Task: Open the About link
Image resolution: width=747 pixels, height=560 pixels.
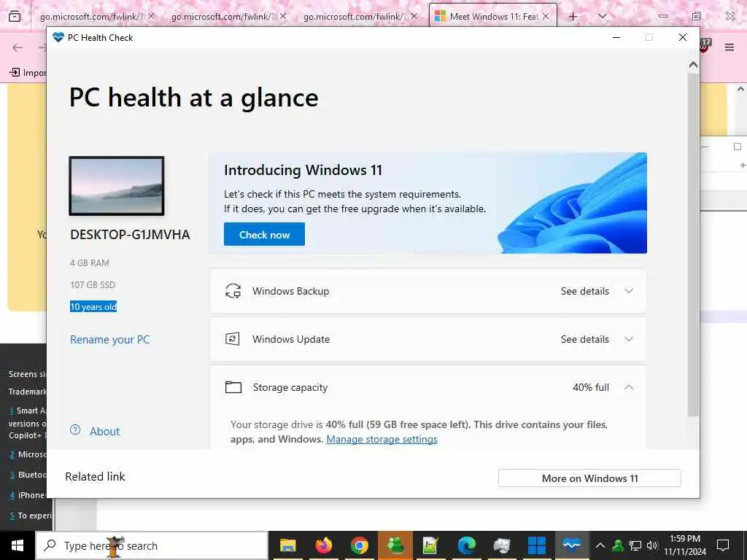Action: pos(105,432)
